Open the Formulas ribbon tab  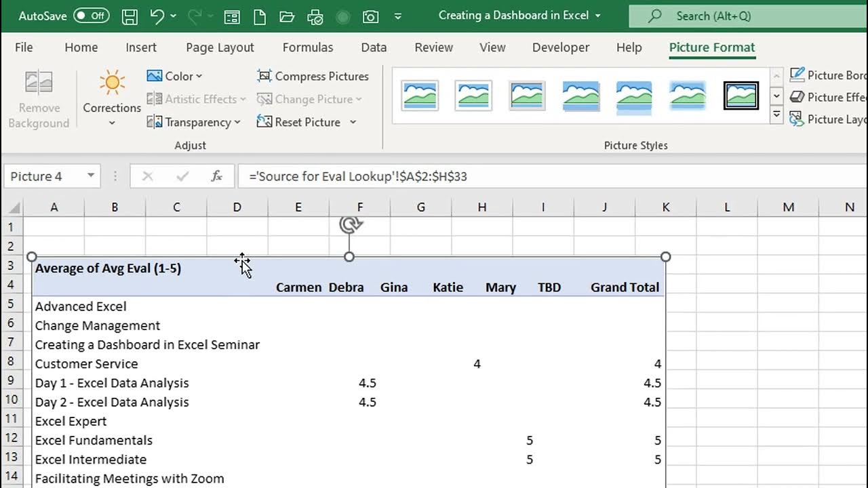coord(308,47)
